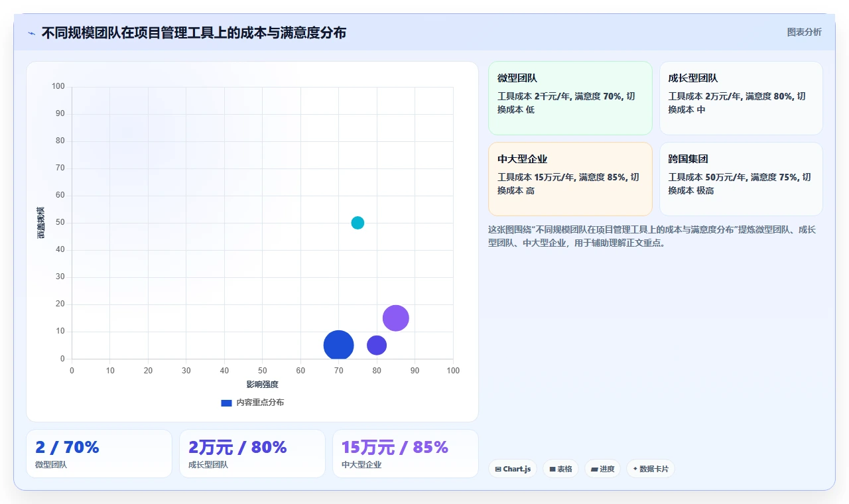Viewport: 849px width, 504px height.
Task: Open the 图表分析 label at top right
Action: pos(804,32)
